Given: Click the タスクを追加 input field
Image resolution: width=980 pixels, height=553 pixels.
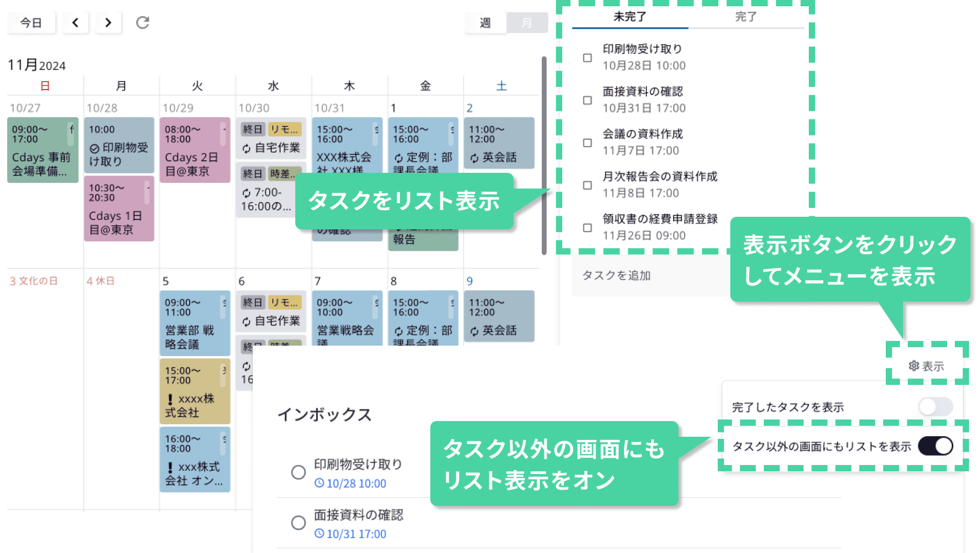Looking at the screenshot, I should pyautogui.click(x=652, y=275).
